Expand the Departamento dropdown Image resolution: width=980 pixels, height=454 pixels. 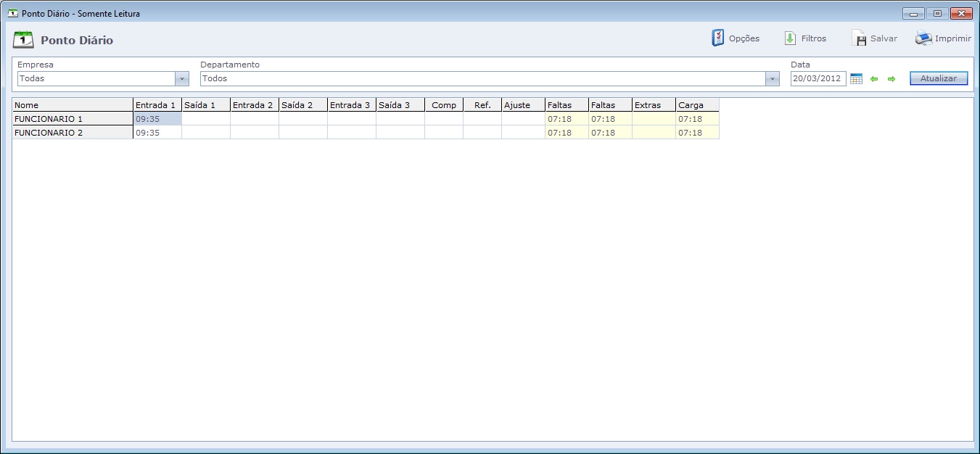773,79
